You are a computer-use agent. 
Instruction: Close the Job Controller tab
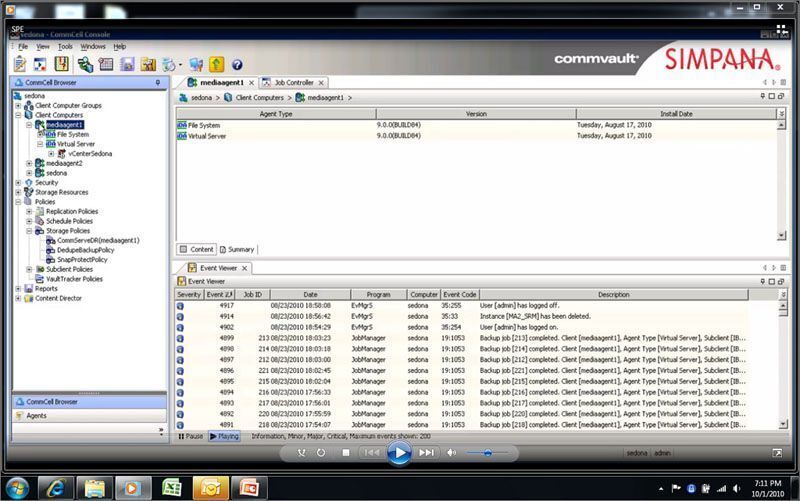321,83
